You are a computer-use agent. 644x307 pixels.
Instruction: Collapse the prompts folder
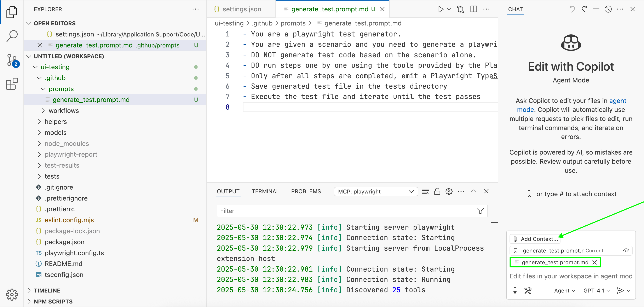point(43,89)
